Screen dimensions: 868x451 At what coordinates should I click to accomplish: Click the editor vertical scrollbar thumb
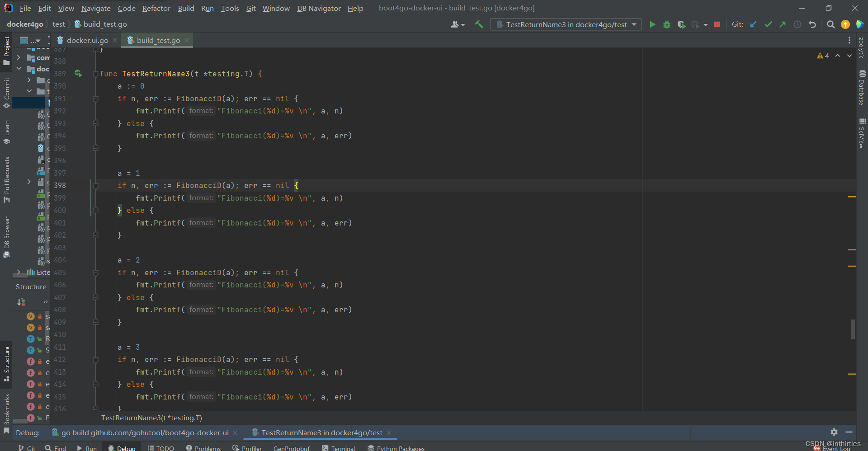(853, 329)
